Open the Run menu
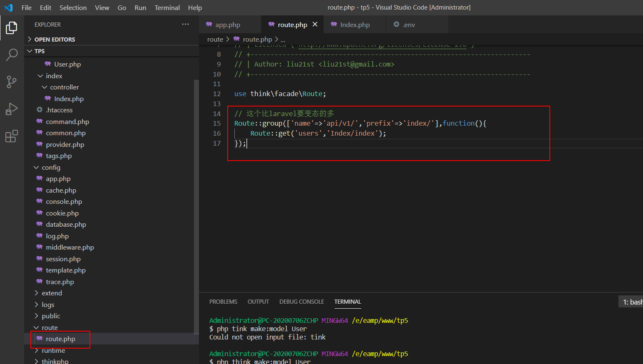This screenshot has width=643, height=364. pyautogui.click(x=140, y=7)
